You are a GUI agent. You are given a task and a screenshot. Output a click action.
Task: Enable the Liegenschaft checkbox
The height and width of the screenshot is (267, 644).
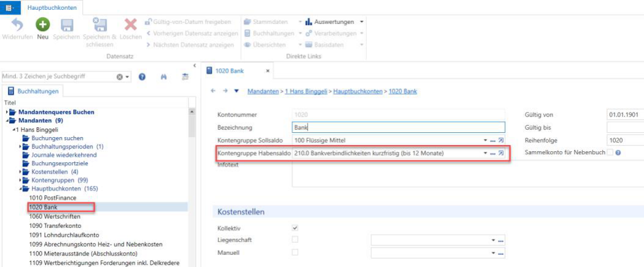(295, 239)
